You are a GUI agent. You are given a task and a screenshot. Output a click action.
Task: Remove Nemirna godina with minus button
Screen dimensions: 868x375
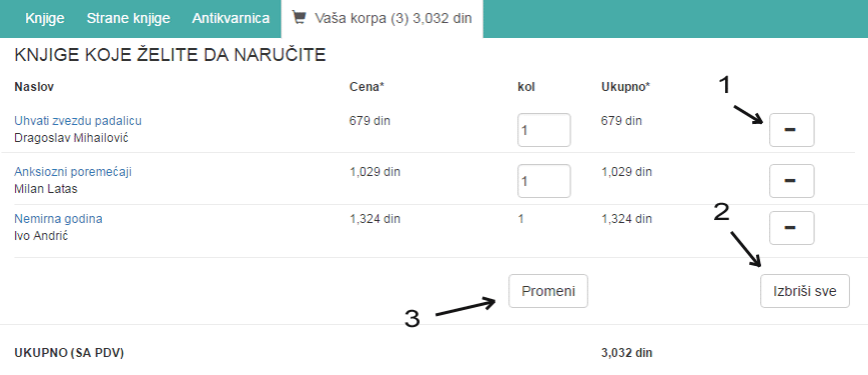tap(792, 228)
